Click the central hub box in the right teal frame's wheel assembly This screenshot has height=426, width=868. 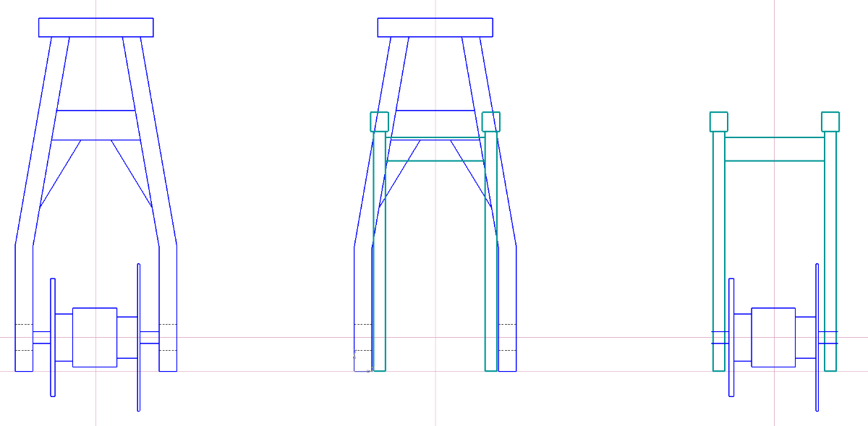pyautogui.click(x=773, y=337)
